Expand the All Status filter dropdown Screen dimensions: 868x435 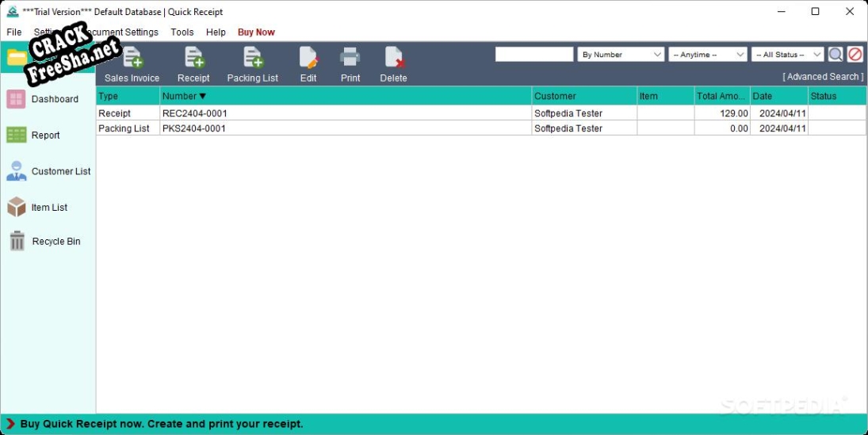[788, 55]
